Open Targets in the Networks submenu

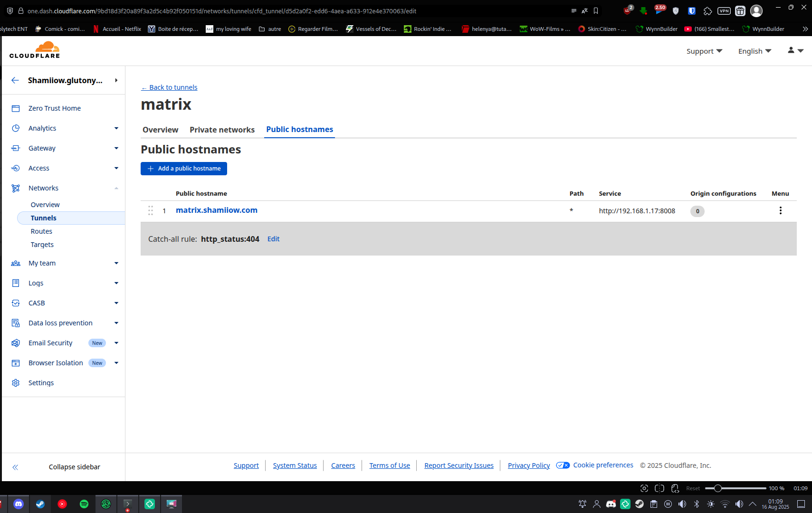42,245
